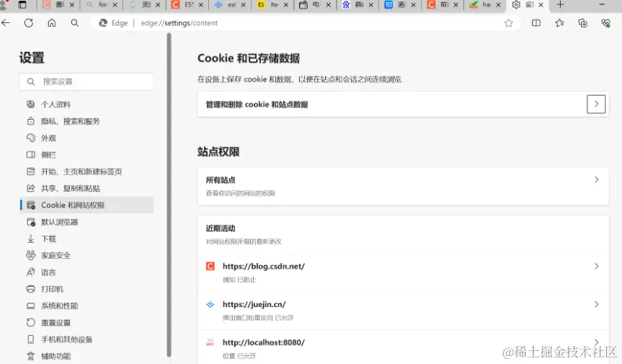Go back with the back arrow
The height and width of the screenshot is (364, 622).
[6, 23]
